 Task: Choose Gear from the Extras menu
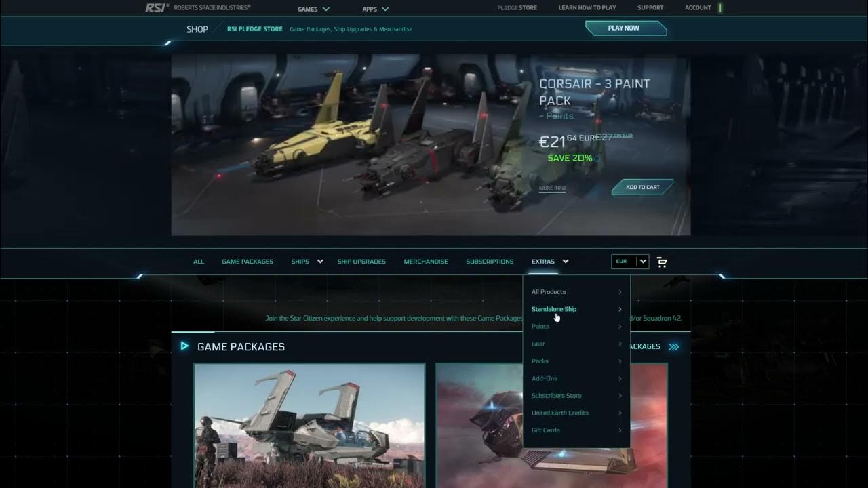point(538,344)
